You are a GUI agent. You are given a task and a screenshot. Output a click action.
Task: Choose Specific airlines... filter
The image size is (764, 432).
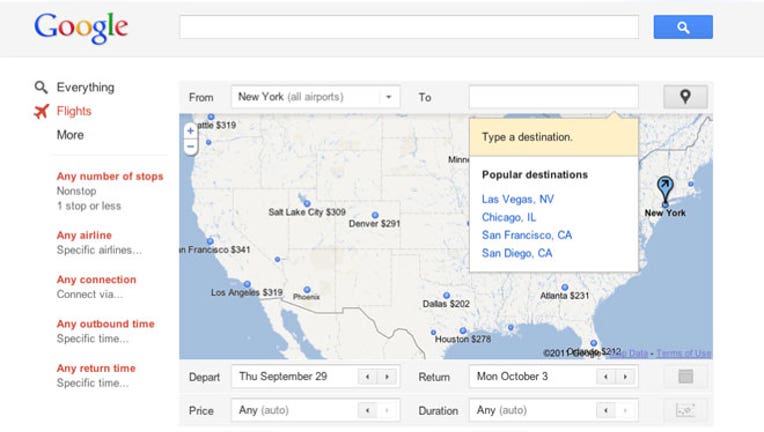pos(99,250)
